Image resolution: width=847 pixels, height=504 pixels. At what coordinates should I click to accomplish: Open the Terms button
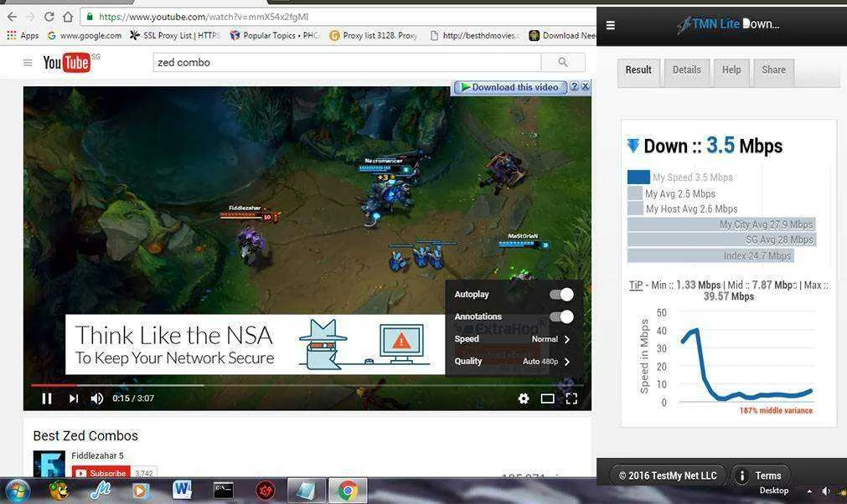tap(761, 476)
